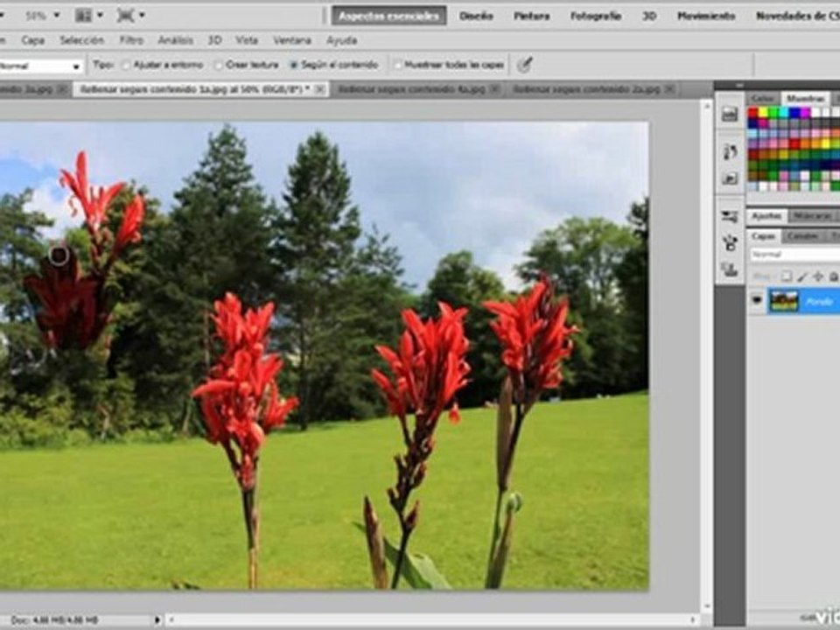This screenshot has width=840, height=630.
Task: Switch to Aspectos esenciales workspace
Action: tap(388, 16)
